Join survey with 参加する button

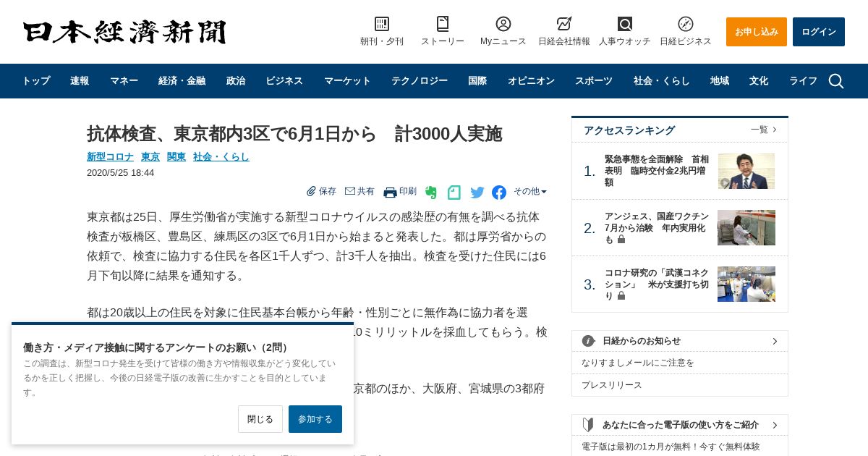coord(315,419)
